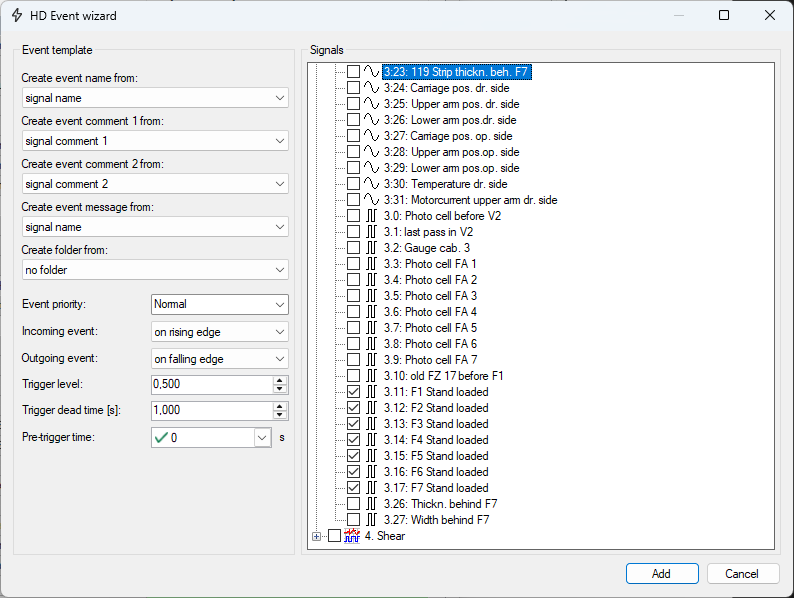
Task: Click the Cancel button
Action: pos(742,574)
